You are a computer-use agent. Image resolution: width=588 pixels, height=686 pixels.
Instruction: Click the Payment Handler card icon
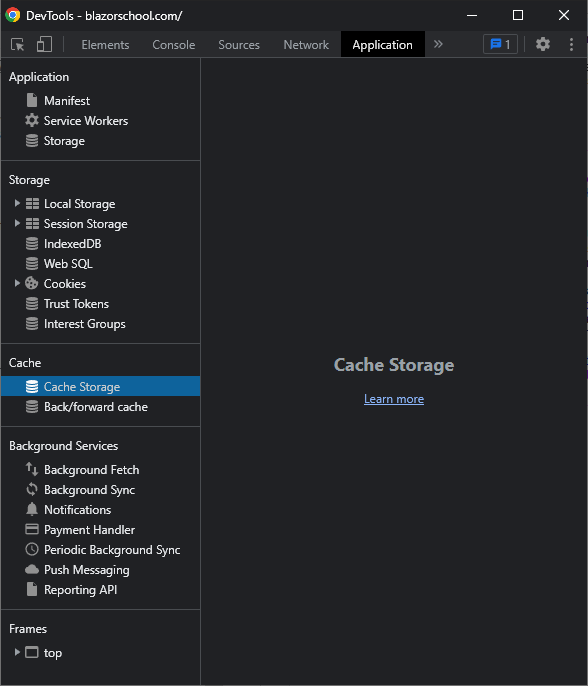pyautogui.click(x=32, y=529)
